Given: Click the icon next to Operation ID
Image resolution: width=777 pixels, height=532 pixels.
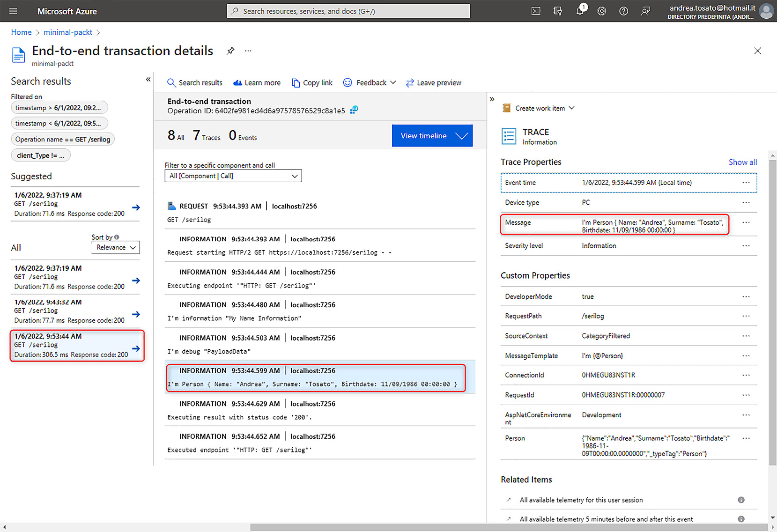Looking at the screenshot, I should 354,110.
